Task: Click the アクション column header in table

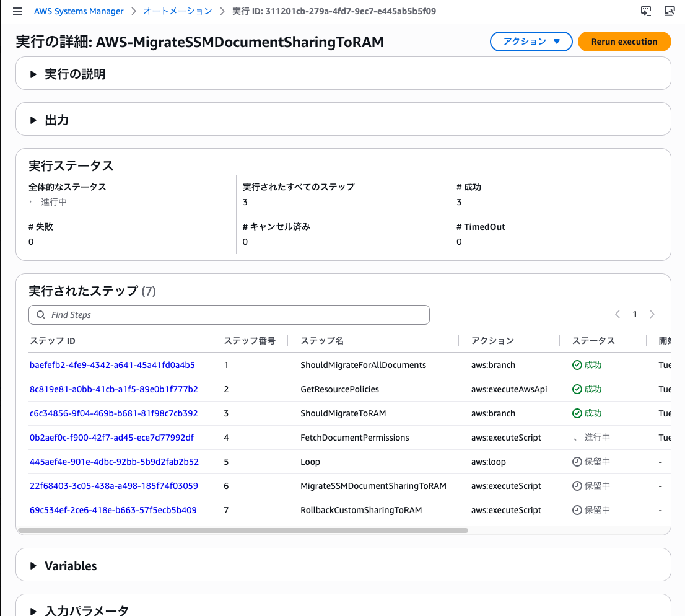Action: coord(492,341)
